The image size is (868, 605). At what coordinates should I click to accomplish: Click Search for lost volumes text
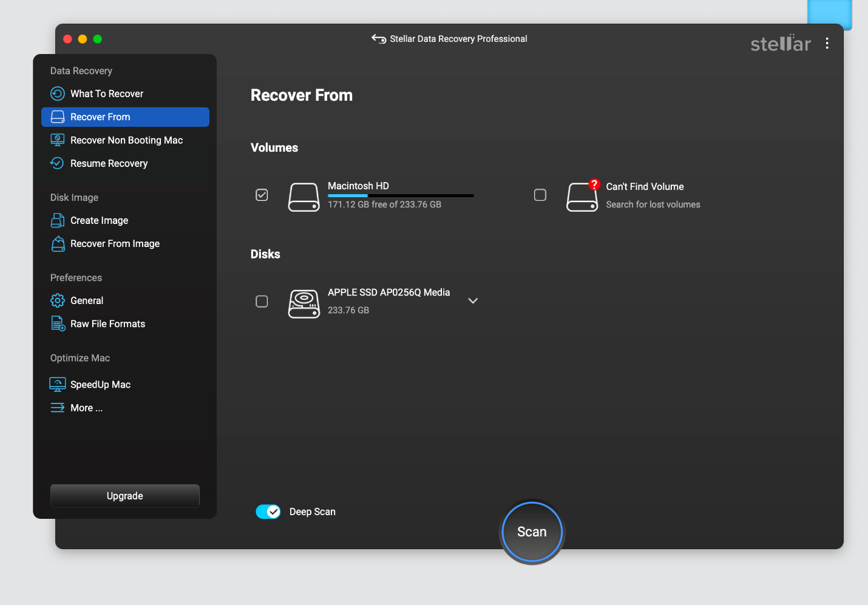[653, 204]
